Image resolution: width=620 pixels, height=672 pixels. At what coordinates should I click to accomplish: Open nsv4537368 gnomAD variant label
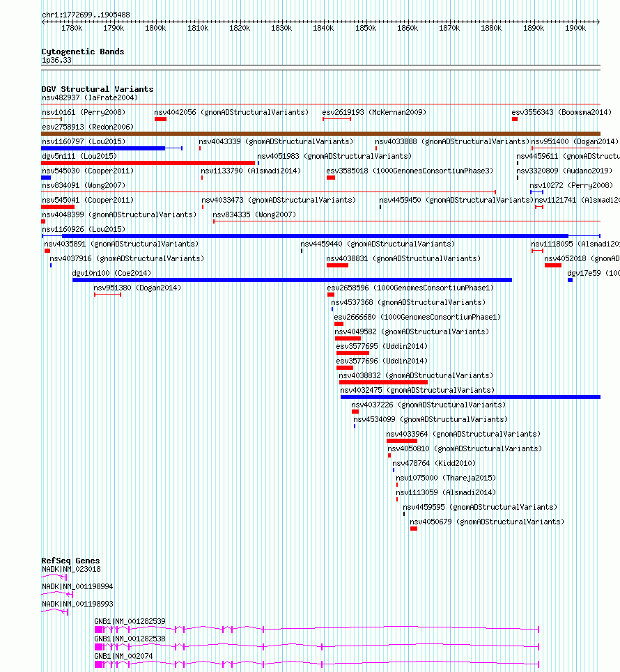point(409,302)
